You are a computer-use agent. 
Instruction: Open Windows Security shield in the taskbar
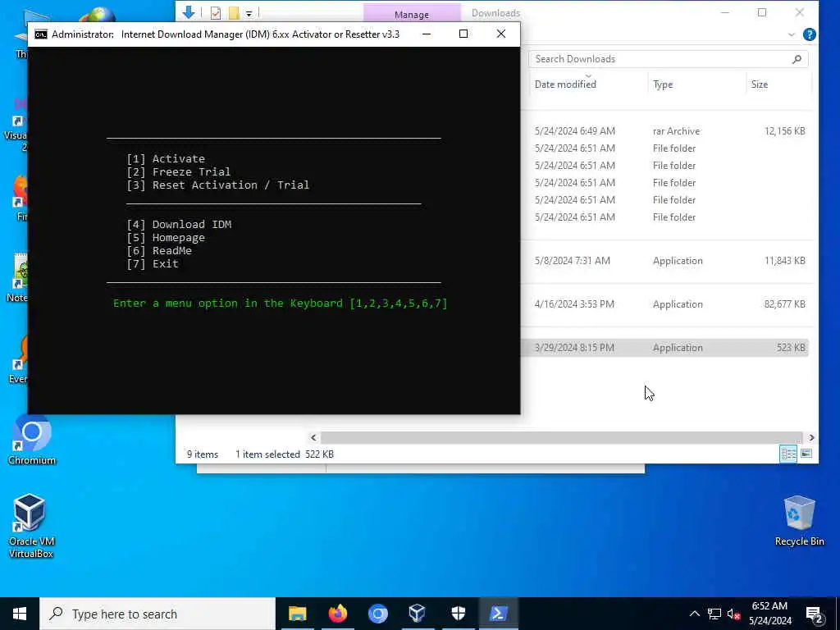(x=458, y=614)
